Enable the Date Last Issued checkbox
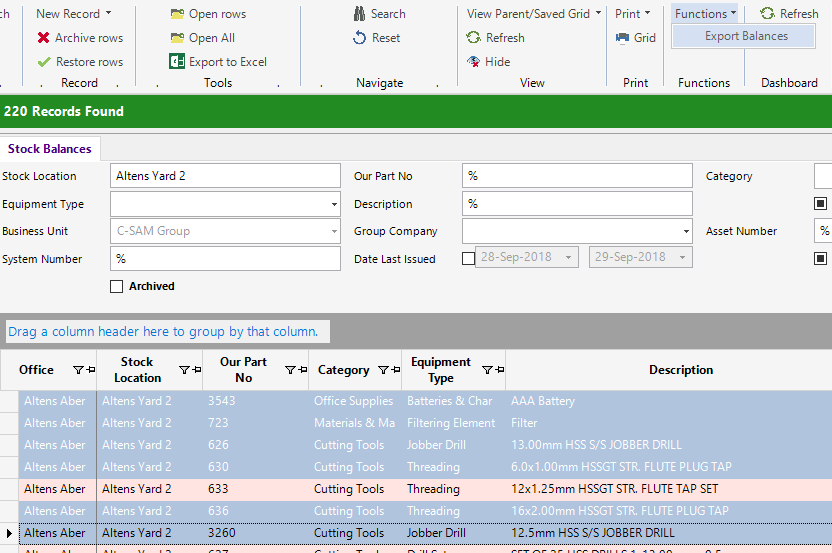This screenshot has width=832, height=553. click(469, 258)
